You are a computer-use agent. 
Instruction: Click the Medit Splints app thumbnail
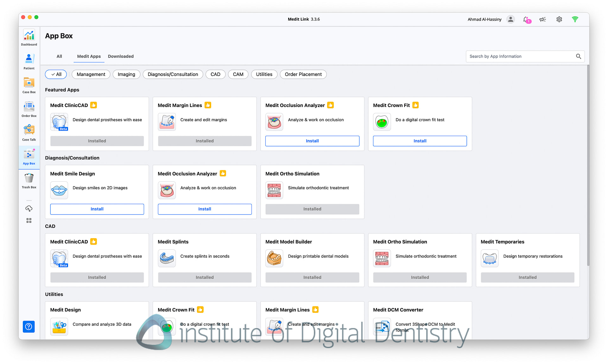pos(167,258)
